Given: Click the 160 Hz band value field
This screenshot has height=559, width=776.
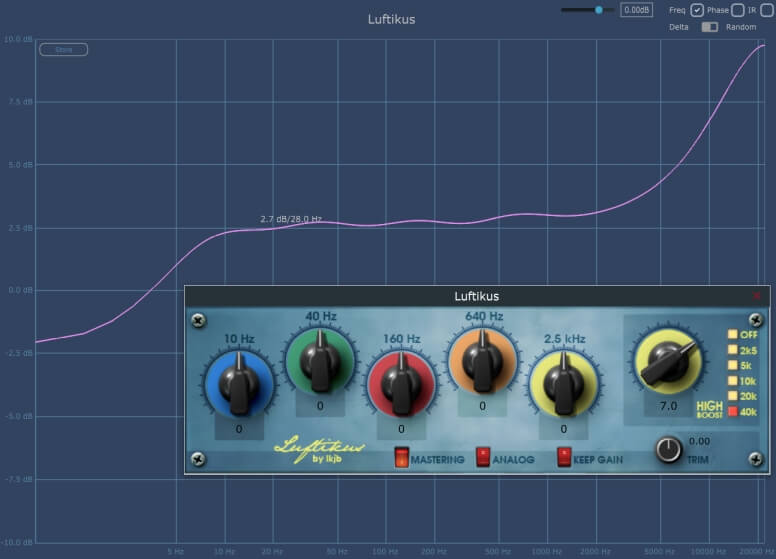Looking at the screenshot, I should [x=401, y=429].
